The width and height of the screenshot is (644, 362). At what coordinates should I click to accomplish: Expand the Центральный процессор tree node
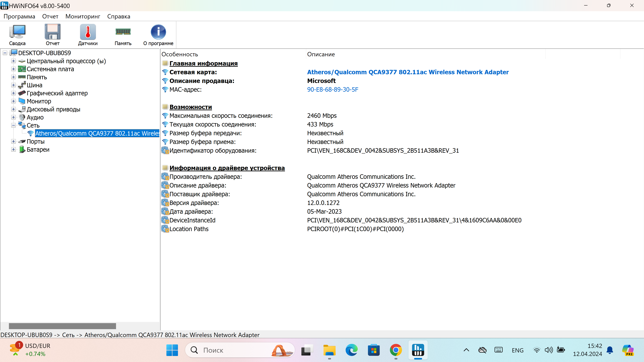[x=13, y=61]
